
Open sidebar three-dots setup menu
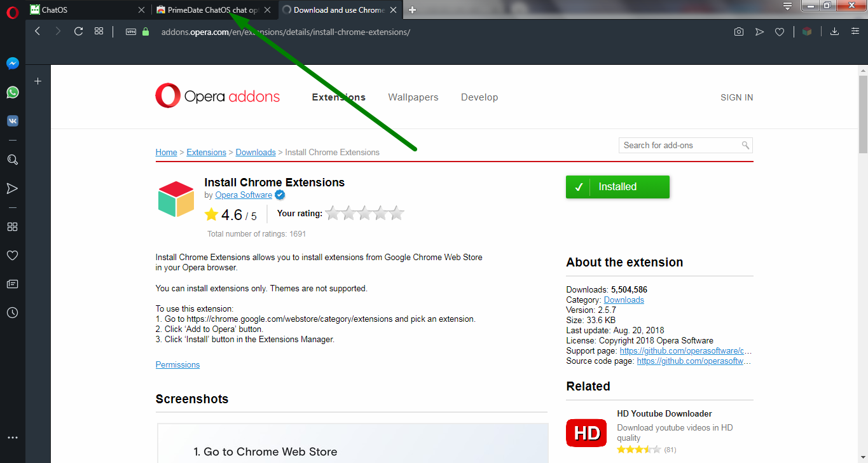click(13, 438)
